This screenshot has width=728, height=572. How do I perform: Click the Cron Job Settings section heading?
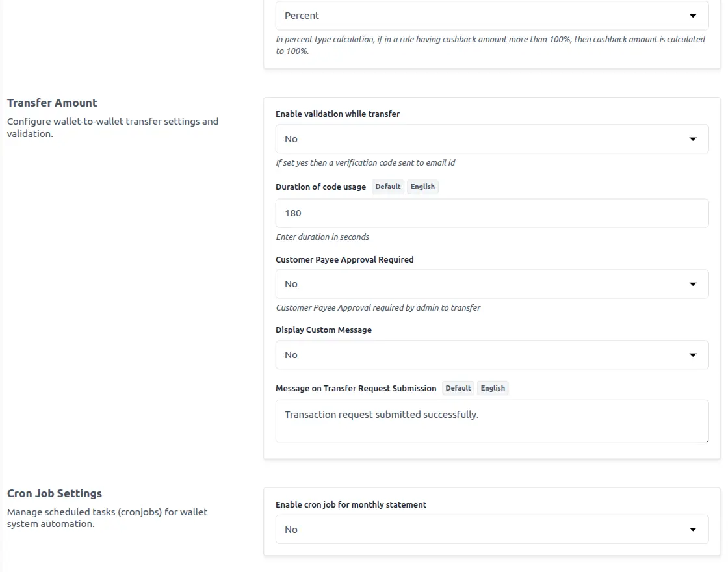(55, 493)
